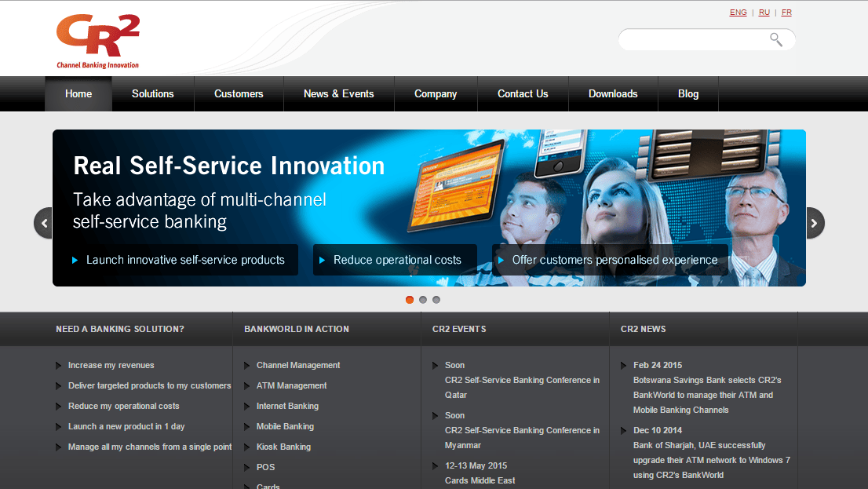Click arrow bullet beside Feb 24 2015 news
Image resolution: width=868 pixels, height=489 pixels.
tap(624, 366)
